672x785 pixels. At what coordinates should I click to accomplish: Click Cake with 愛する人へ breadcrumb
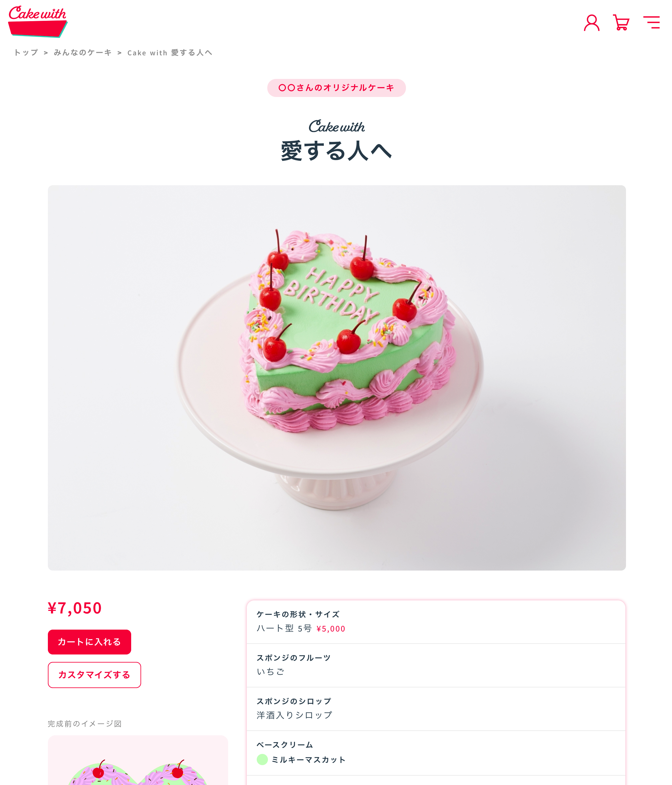(170, 53)
